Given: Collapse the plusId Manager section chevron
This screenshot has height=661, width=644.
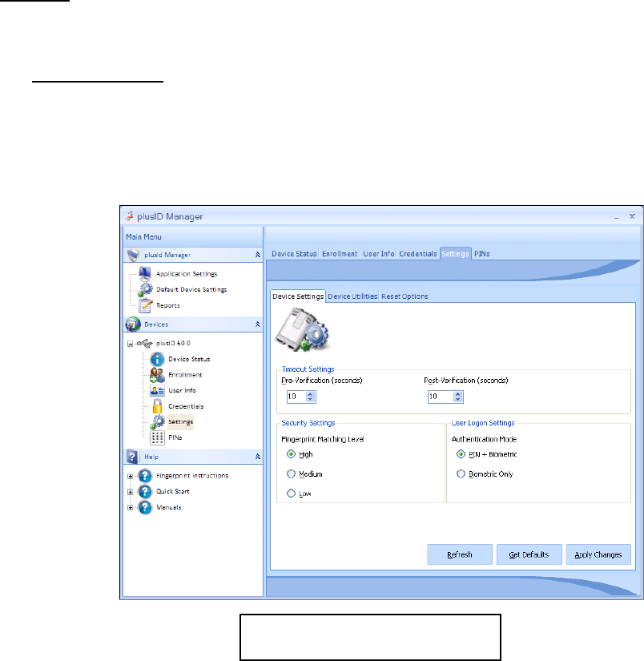Looking at the screenshot, I should (257, 255).
